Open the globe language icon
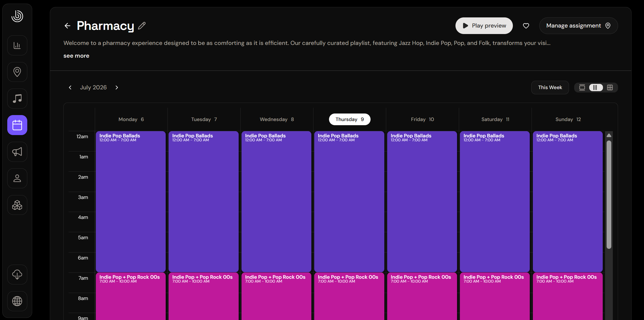This screenshot has width=644, height=320. [x=17, y=301]
